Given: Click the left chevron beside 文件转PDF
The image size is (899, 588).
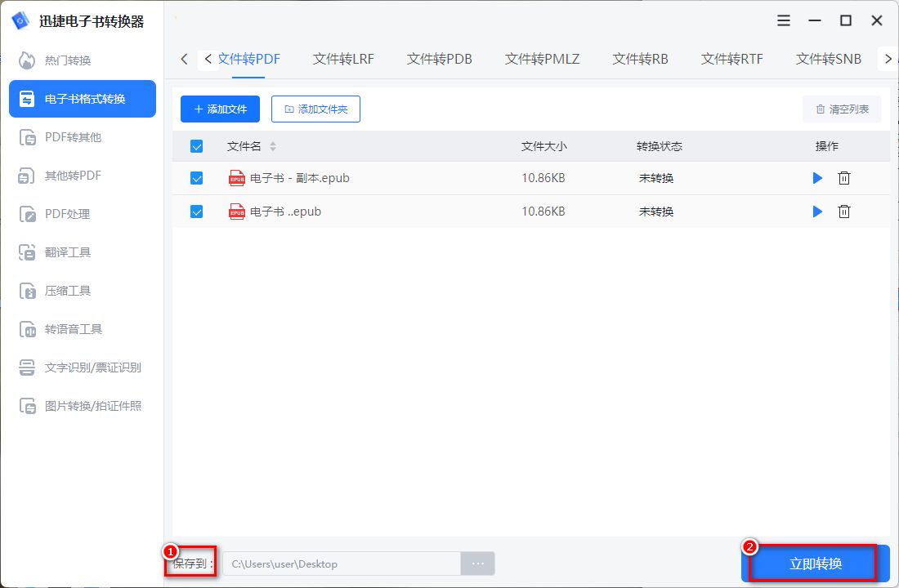Looking at the screenshot, I should 207,58.
